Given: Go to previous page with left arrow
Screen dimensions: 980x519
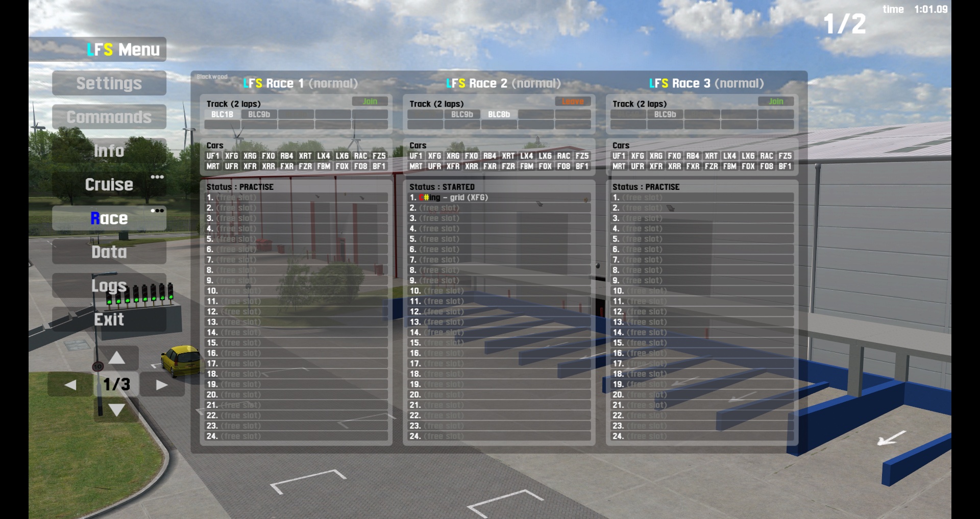Looking at the screenshot, I should click(x=70, y=384).
